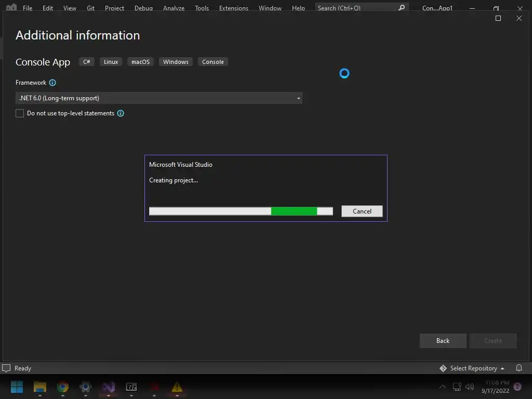
Task: Open the Framework dropdown
Action: (159, 98)
